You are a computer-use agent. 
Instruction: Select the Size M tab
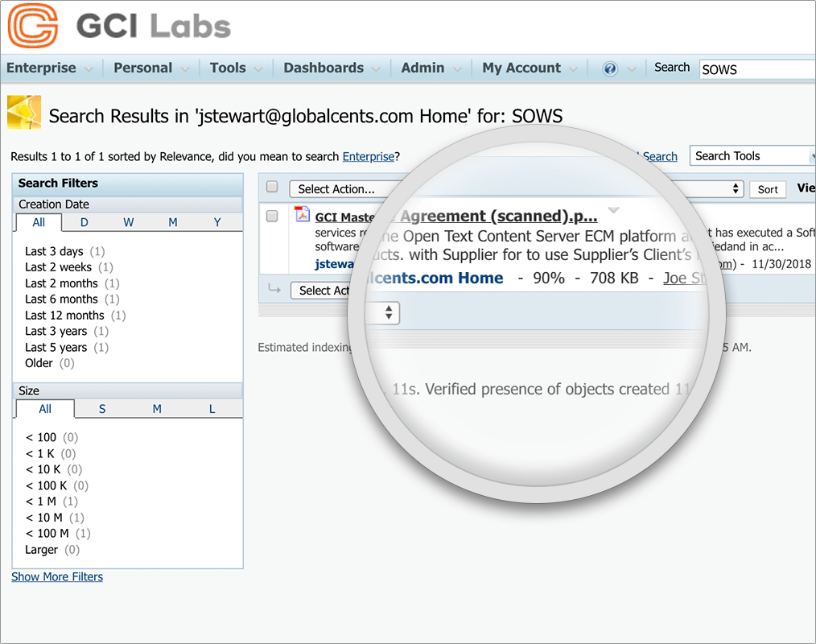coord(157,409)
